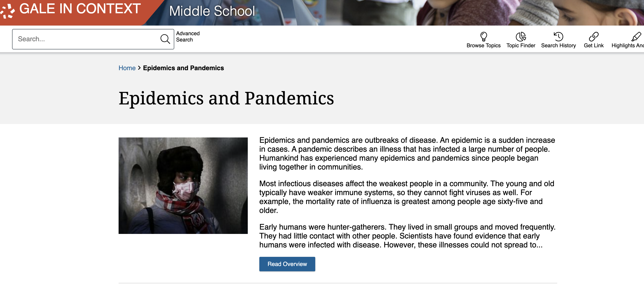Screen dimensions: 644x300
Task: Click the Get Link chain icon
Action: click(593, 36)
